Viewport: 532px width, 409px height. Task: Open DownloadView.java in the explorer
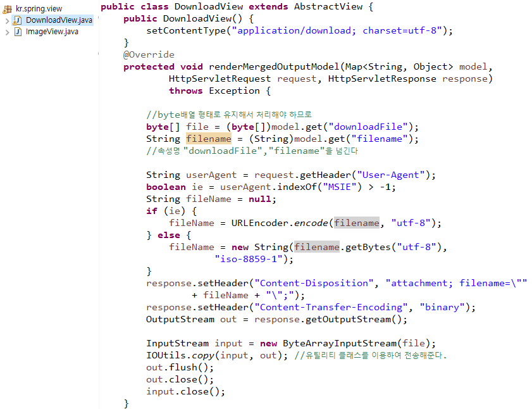59,20
